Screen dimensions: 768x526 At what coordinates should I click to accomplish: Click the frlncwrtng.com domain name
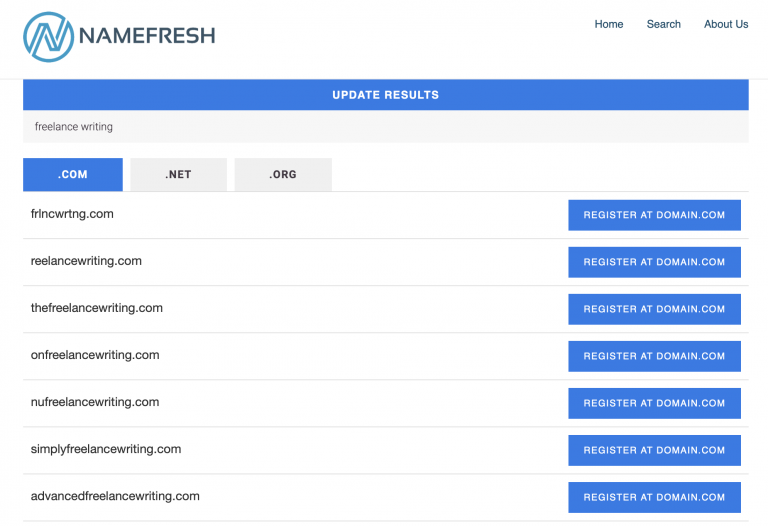[x=72, y=214]
